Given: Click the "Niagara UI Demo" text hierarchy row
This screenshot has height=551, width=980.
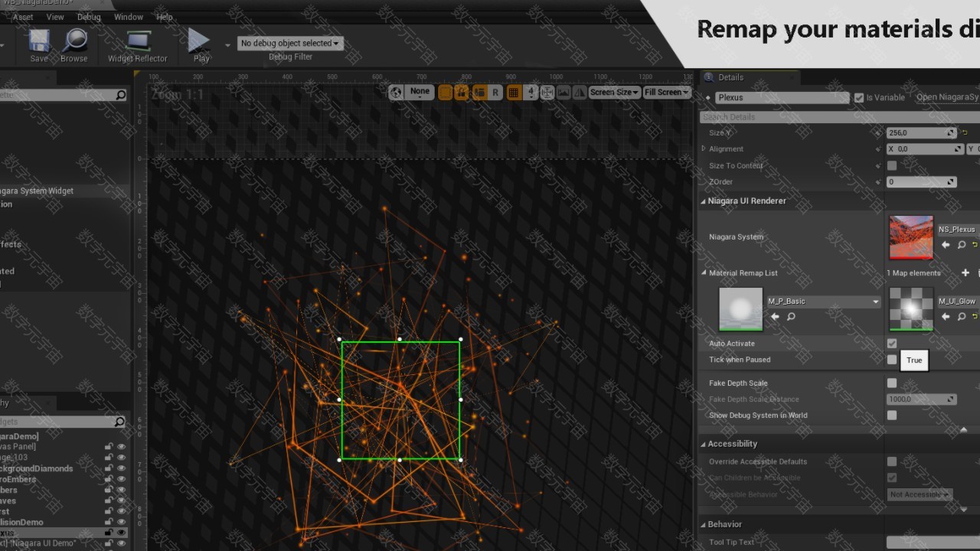Looking at the screenshot, I should (38, 543).
